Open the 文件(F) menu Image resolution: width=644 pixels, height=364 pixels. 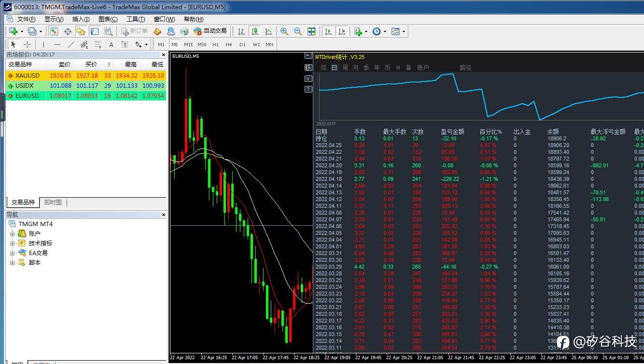click(x=26, y=19)
